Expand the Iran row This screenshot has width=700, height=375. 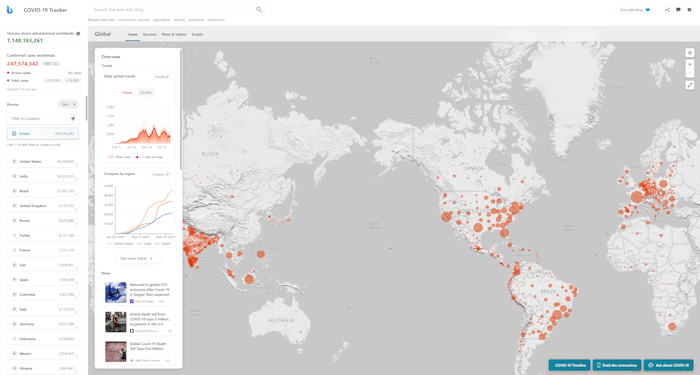[x=14, y=265]
